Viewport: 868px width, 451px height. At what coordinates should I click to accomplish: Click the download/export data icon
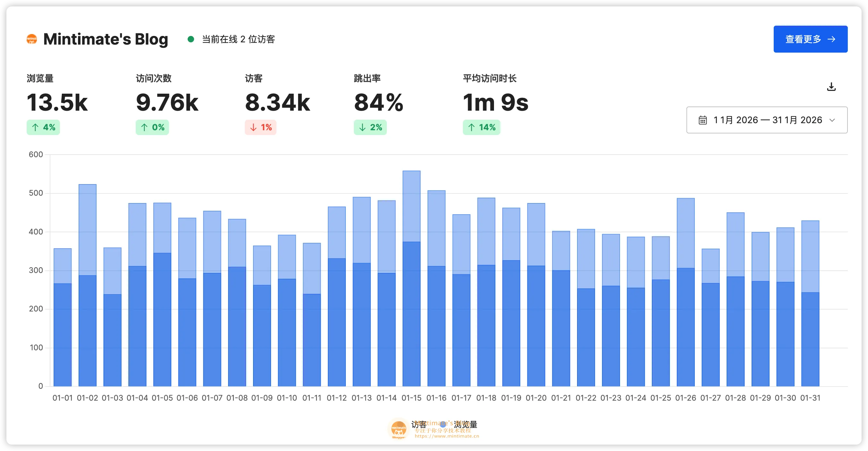tap(831, 87)
